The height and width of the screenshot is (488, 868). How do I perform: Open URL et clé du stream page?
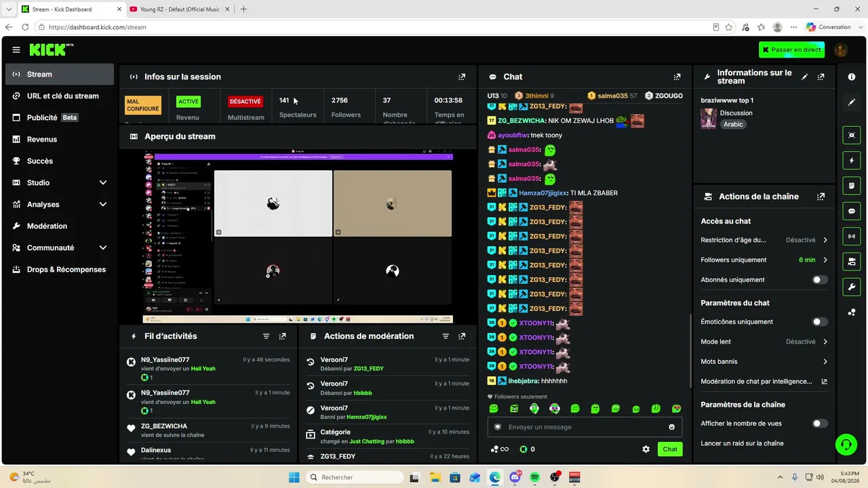60,96
